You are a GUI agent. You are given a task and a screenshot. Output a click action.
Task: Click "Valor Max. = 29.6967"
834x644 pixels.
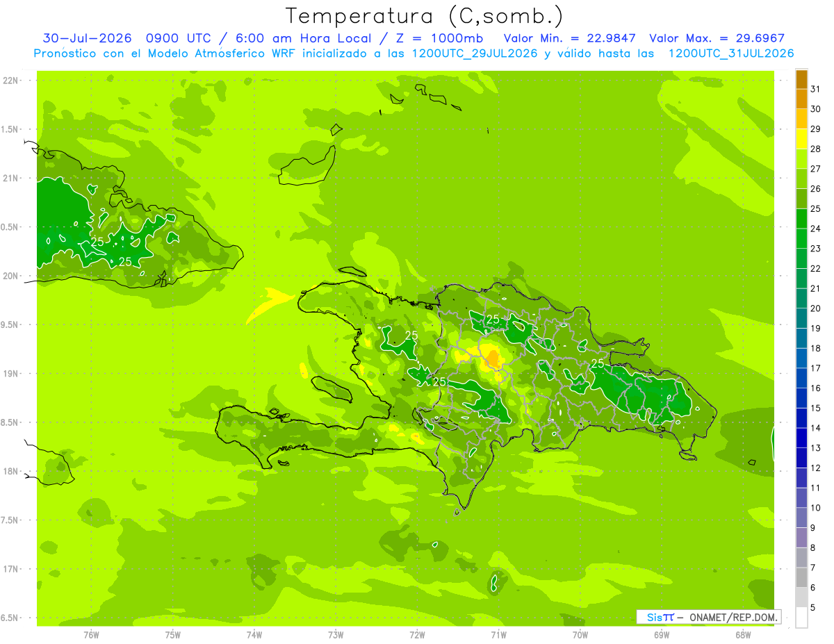(x=717, y=38)
